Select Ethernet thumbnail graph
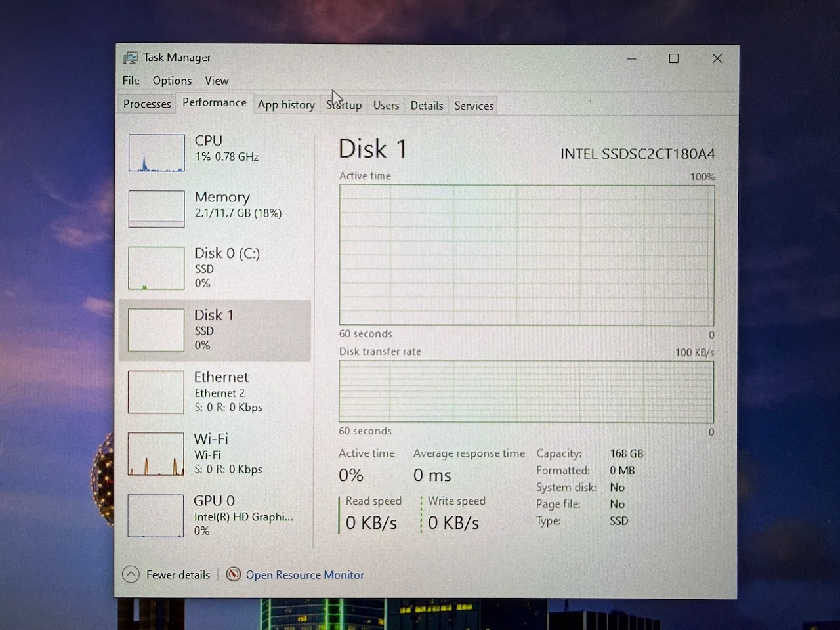This screenshot has width=840, height=630. 156,392
